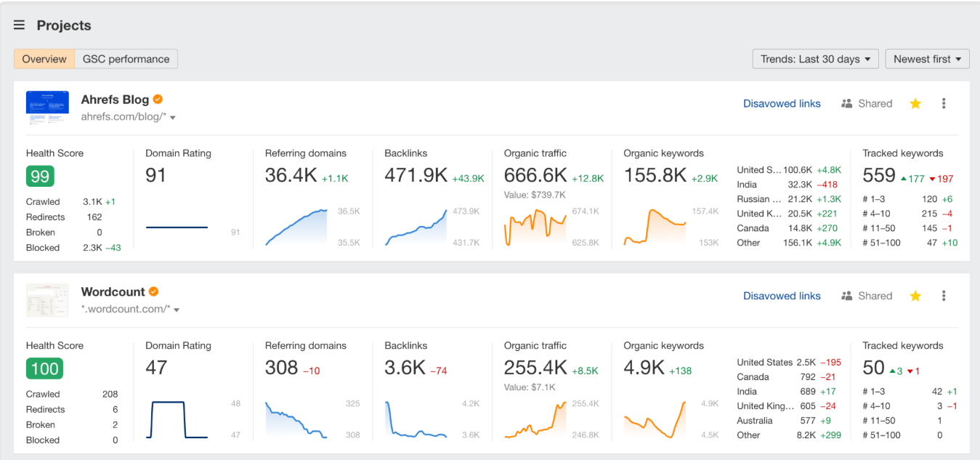Image resolution: width=980 pixels, height=460 pixels.
Task: Click Shared people icon for Ahrefs Blog
Action: pos(846,104)
